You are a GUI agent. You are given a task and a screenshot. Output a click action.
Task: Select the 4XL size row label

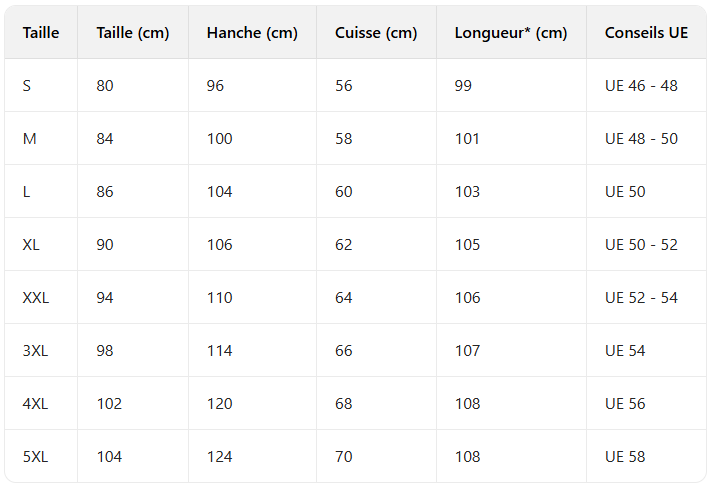[x=35, y=404]
